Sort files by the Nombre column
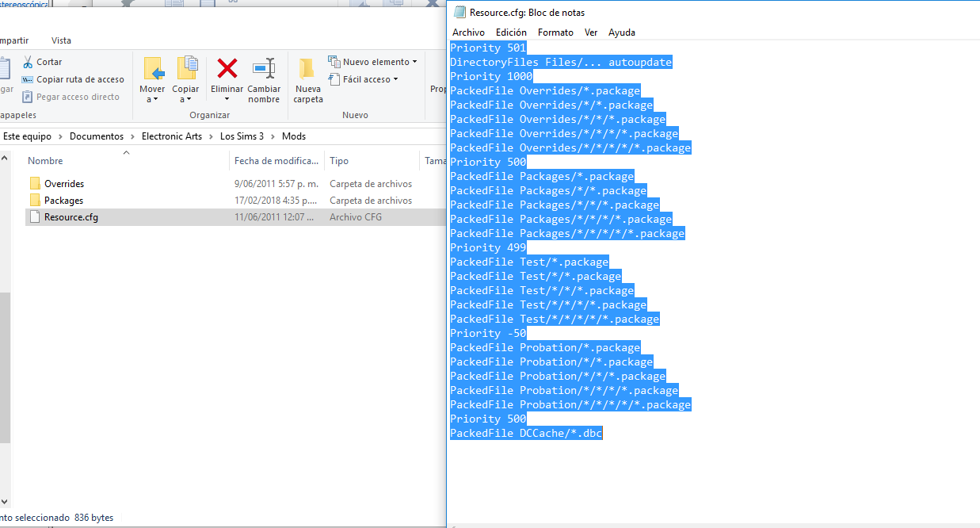This screenshot has width=980, height=528. [x=45, y=161]
